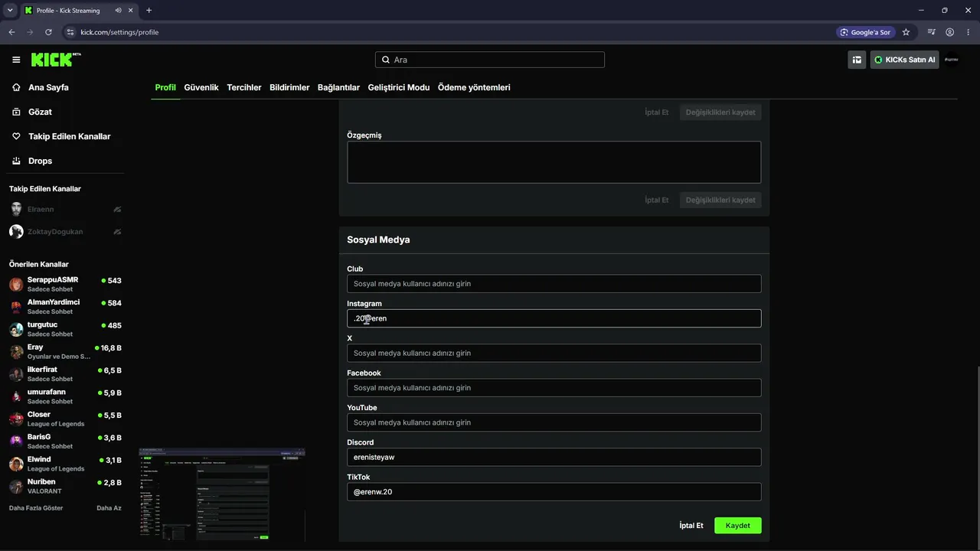980x551 pixels.
Task: Open the Nuriben VALORANT channel name
Action: tap(41, 482)
